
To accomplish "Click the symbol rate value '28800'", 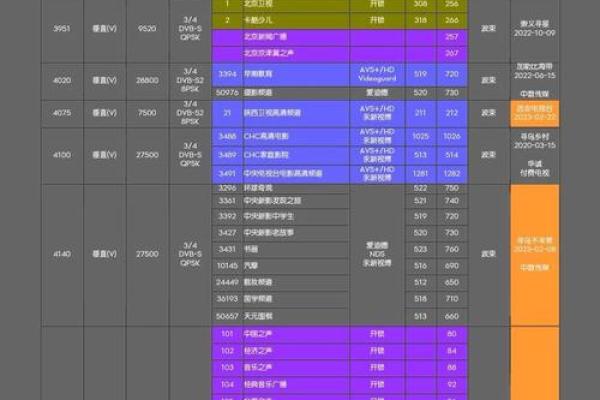I will [x=147, y=80].
